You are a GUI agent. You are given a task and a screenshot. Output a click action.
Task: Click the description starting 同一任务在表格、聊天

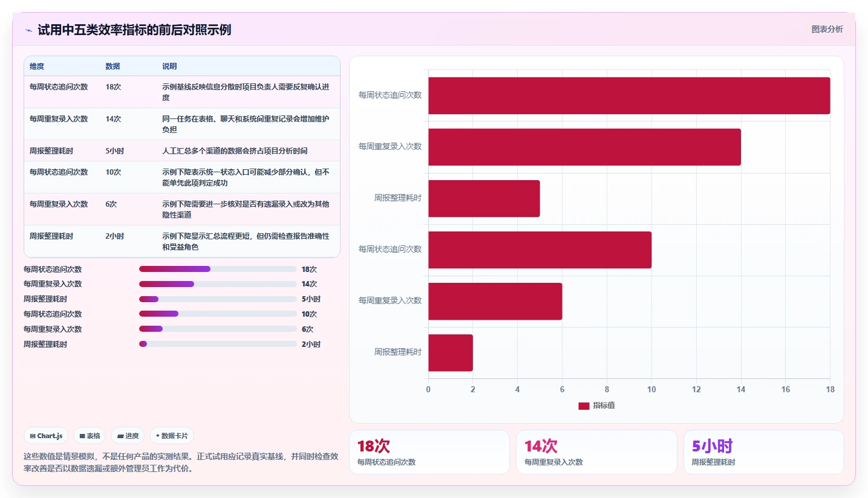(246, 124)
